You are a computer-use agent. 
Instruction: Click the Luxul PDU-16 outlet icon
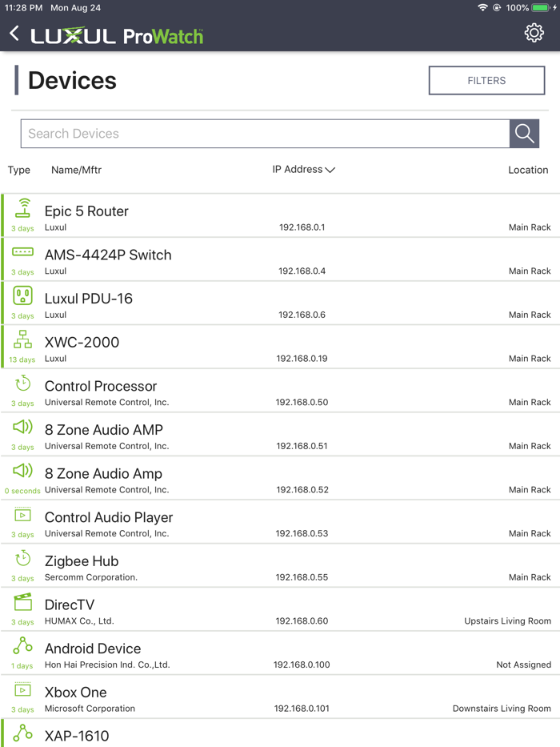pos(23,295)
